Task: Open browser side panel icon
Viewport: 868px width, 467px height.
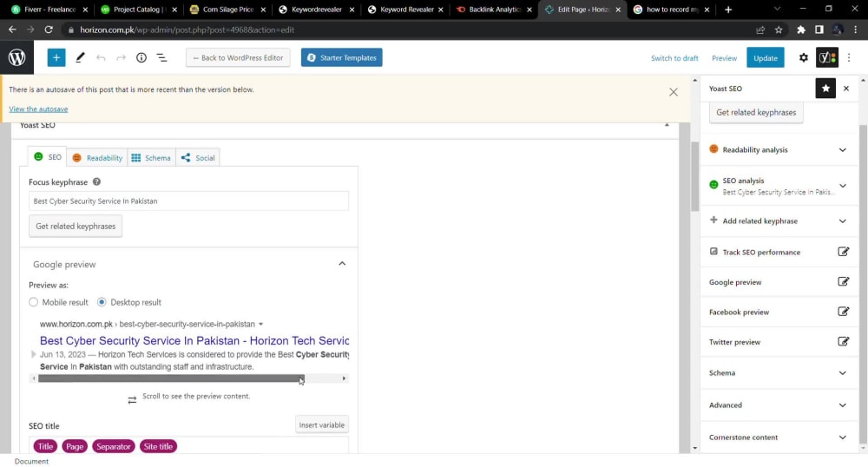Action: [819, 30]
